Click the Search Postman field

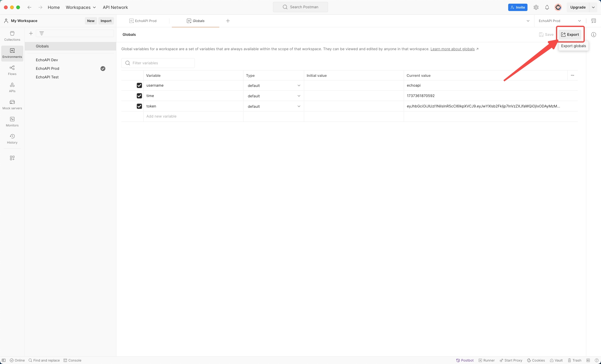pos(300,7)
